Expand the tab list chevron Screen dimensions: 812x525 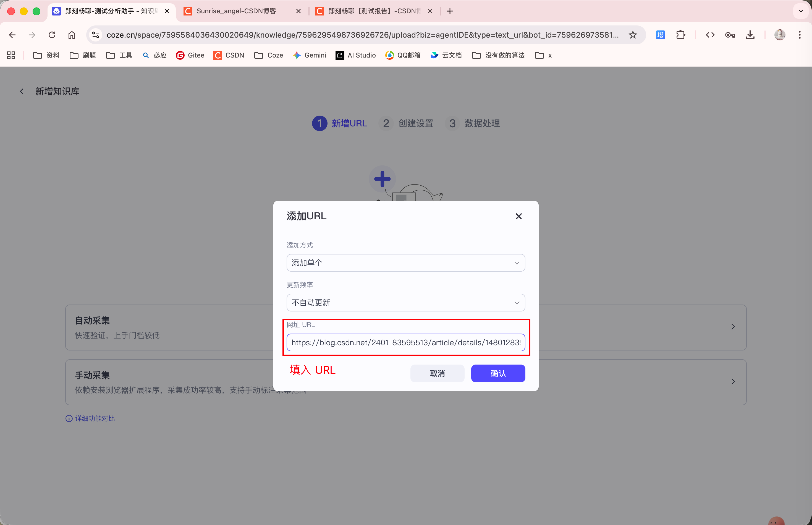coord(800,11)
